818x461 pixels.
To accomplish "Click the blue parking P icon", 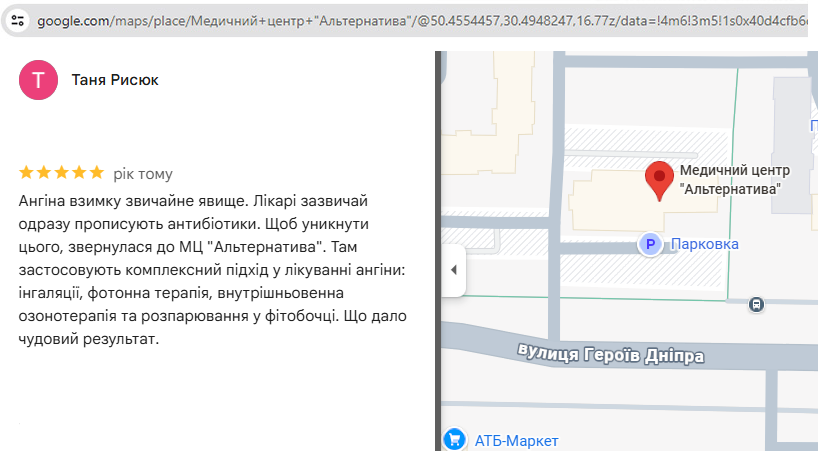I will pyautogui.click(x=650, y=244).
